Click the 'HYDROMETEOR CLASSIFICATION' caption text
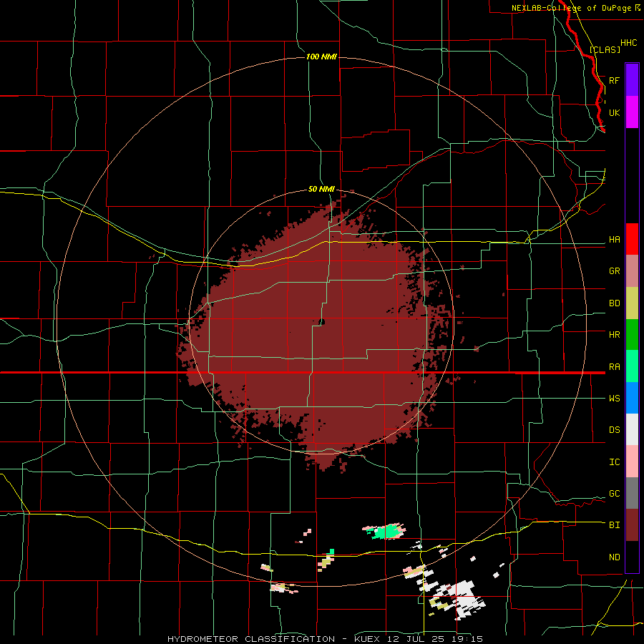The width and height of the screenshot is (644, 644). pos(251,639)
